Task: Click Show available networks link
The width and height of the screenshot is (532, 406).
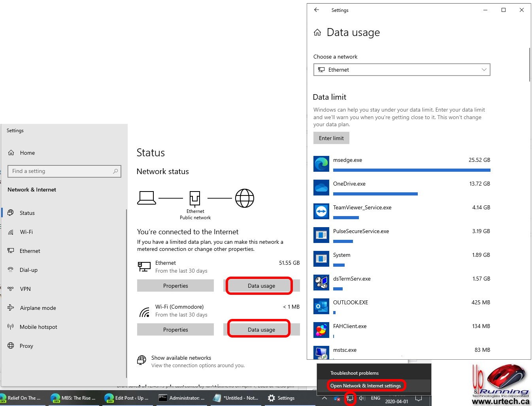Action: click(181, 358)
